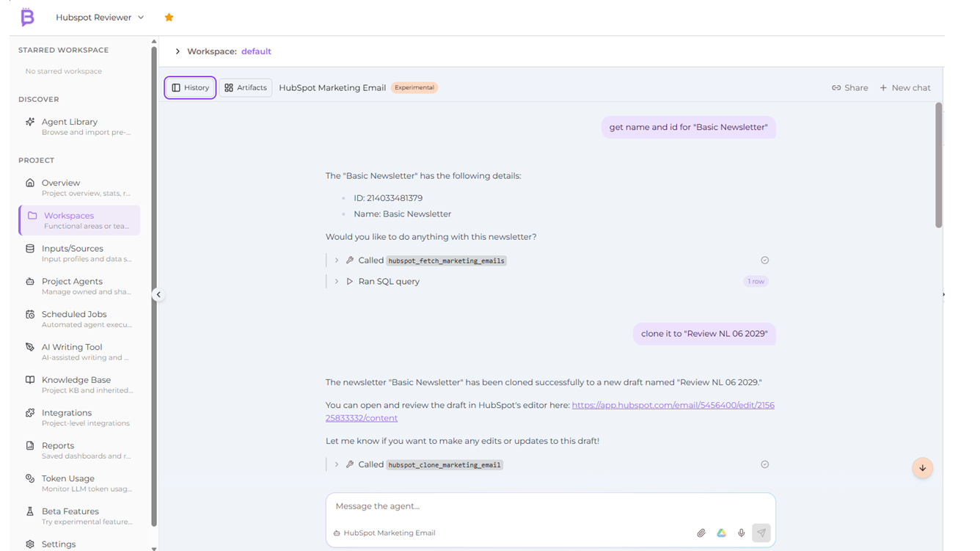Click the Overview home icon
The height and width of the screenshot is (551, 980).
click(30, 183)
